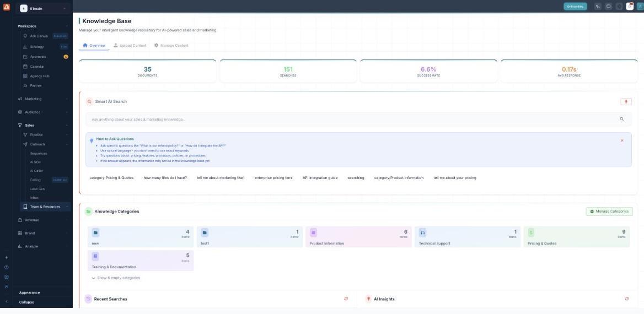The width and height of the screenshot is (644, 314).
Task: Click the magnifier icon in the search field
Action: coord(621,119)
